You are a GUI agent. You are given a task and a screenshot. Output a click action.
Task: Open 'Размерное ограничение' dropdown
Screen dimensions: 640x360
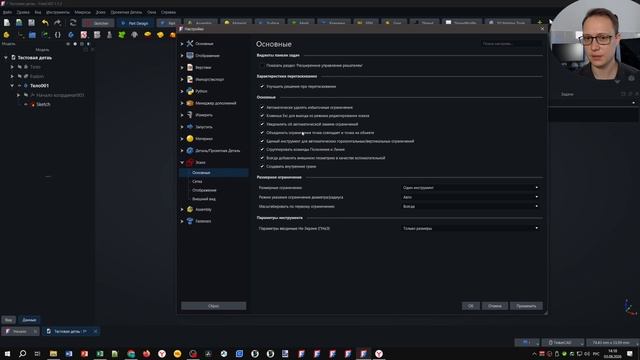(x=471, y=188)
